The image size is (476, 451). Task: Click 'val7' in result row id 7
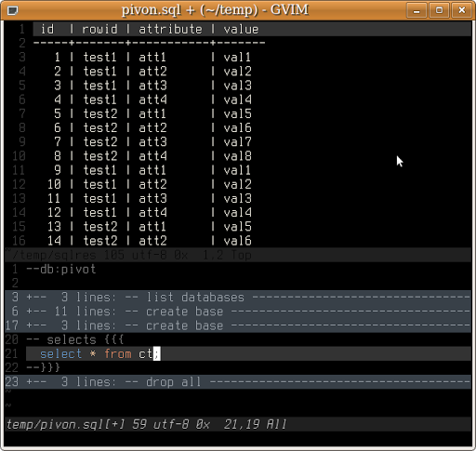[238, 142]
